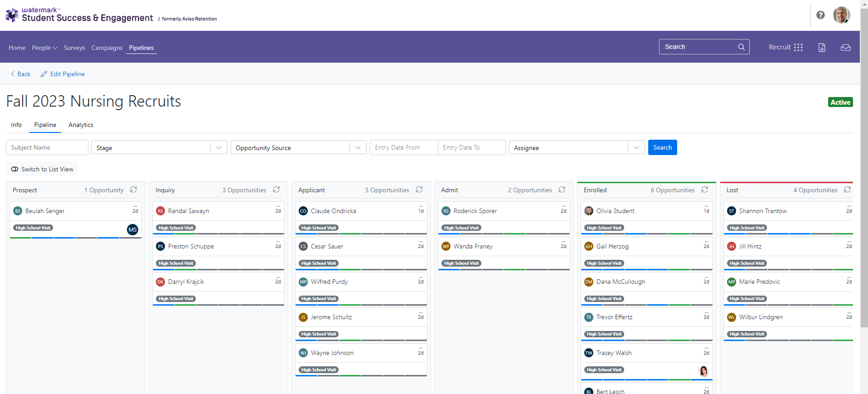The height and width of the screenshot is (394, 868).
Task: Refresh the Prospect stage column
Action: pos(134,190)
